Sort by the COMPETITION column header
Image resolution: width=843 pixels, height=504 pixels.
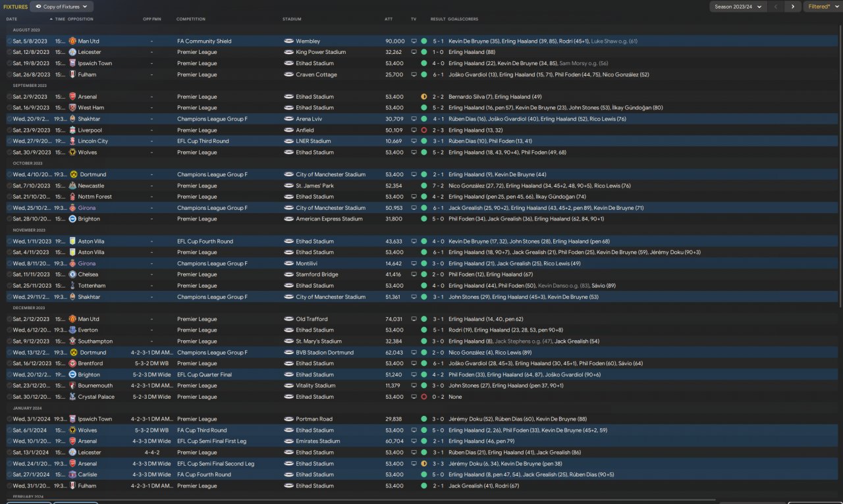(191, 19)
